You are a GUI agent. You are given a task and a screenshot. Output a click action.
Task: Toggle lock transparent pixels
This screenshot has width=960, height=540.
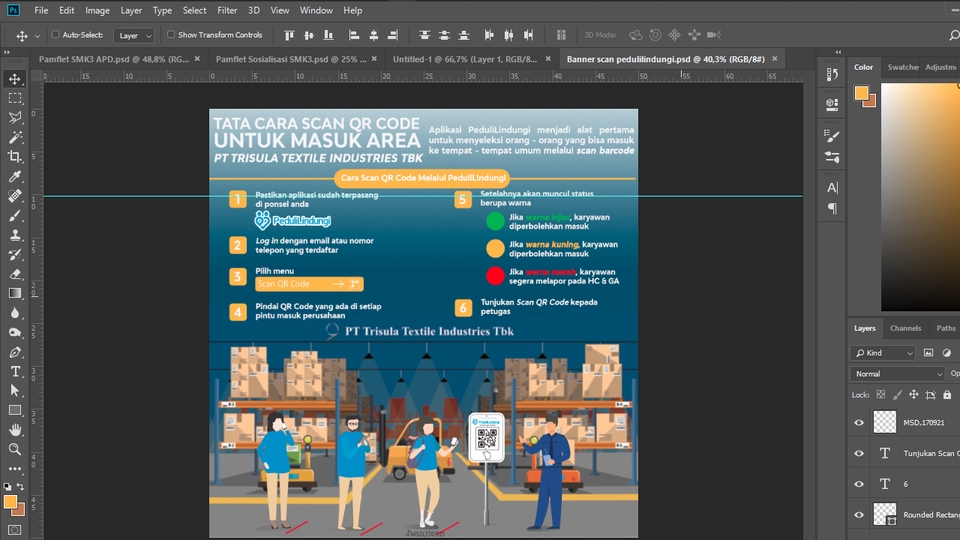(880, 395)
